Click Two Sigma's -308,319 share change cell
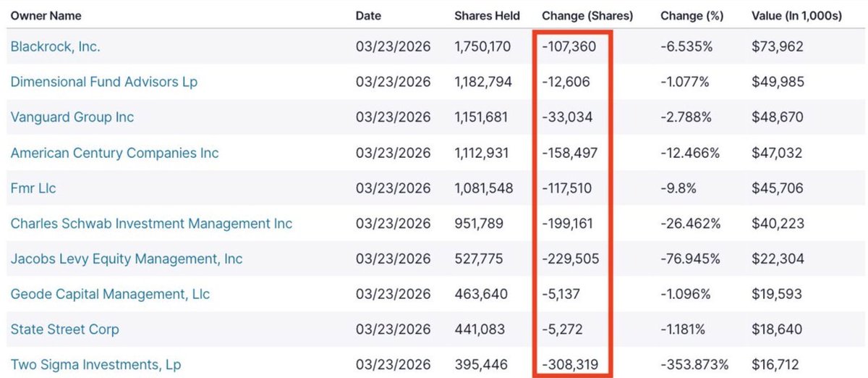Image resolution: width=868 pixels, height=378 pixels. tap(570, 365)
